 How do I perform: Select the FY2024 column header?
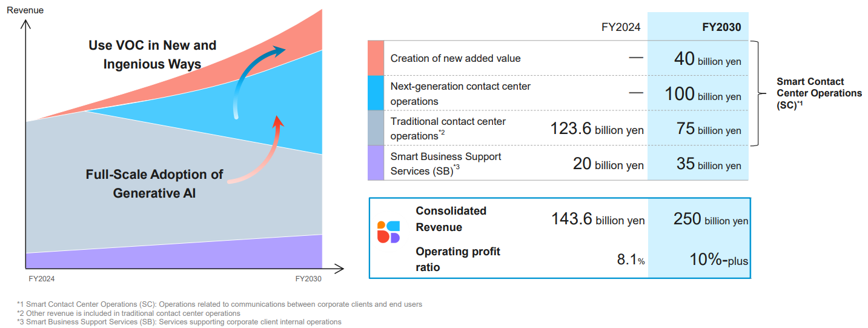pos(622,27)
